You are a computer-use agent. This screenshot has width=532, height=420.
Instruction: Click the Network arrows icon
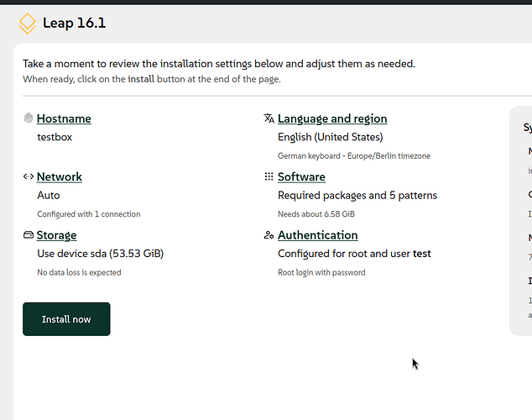click(x=29, y=176)
